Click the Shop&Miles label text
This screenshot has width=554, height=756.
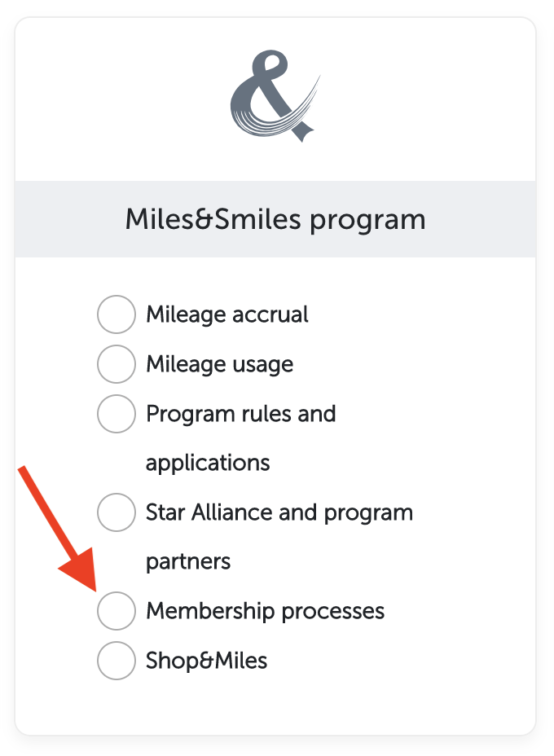(206, 661)
